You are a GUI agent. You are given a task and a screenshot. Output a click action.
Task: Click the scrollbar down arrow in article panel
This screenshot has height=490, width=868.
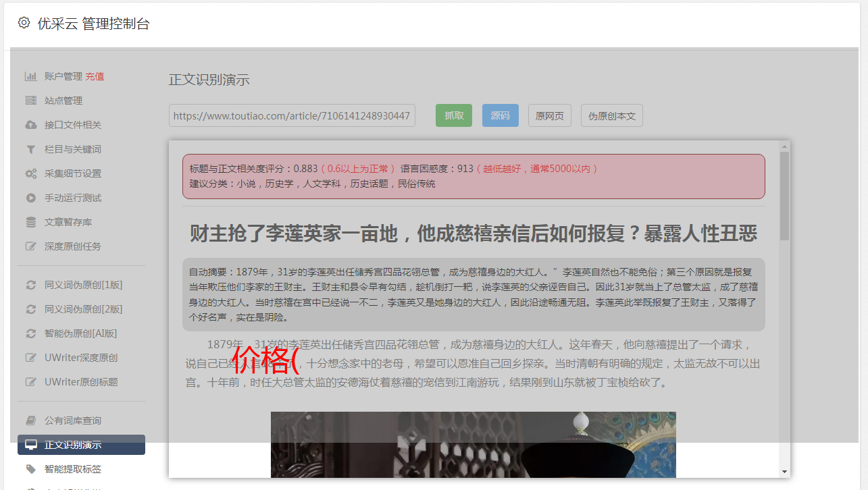pyautogui.click(x=784, y=472)
